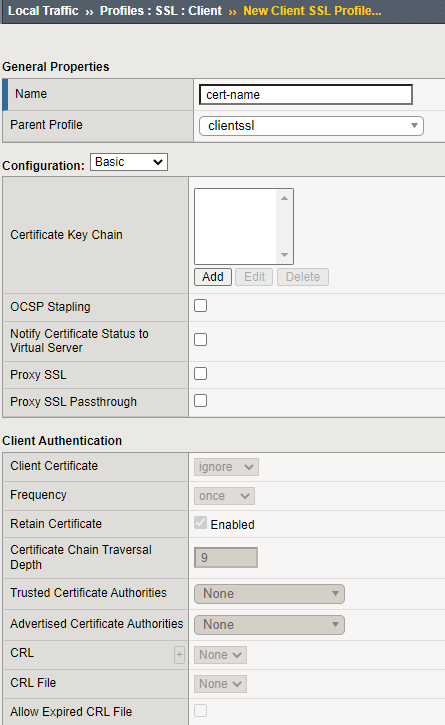Click the Certificate Chain Traversal Depth field
This screenshot has width=445, height=725.
(226, 558)
